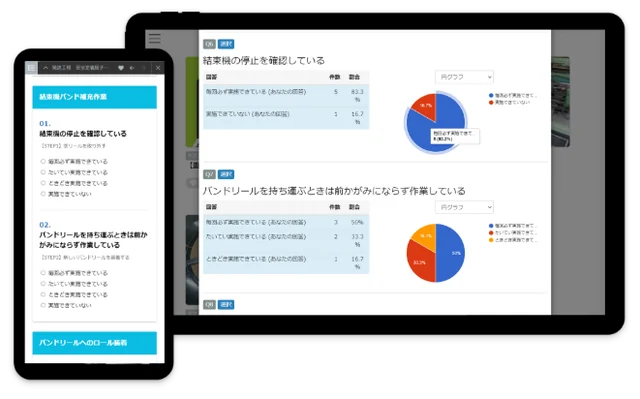Click the blue 選択 badge next to Q8

(226, 305)
